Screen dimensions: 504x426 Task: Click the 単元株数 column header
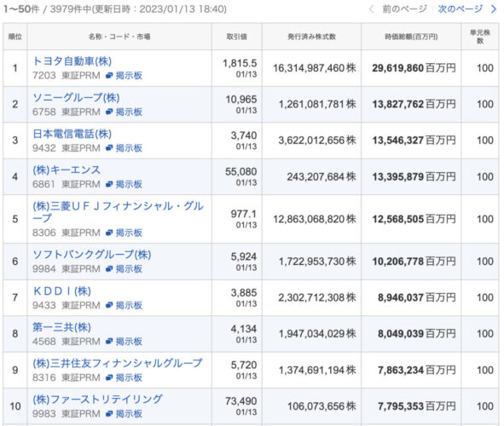[x=480, y=37]
